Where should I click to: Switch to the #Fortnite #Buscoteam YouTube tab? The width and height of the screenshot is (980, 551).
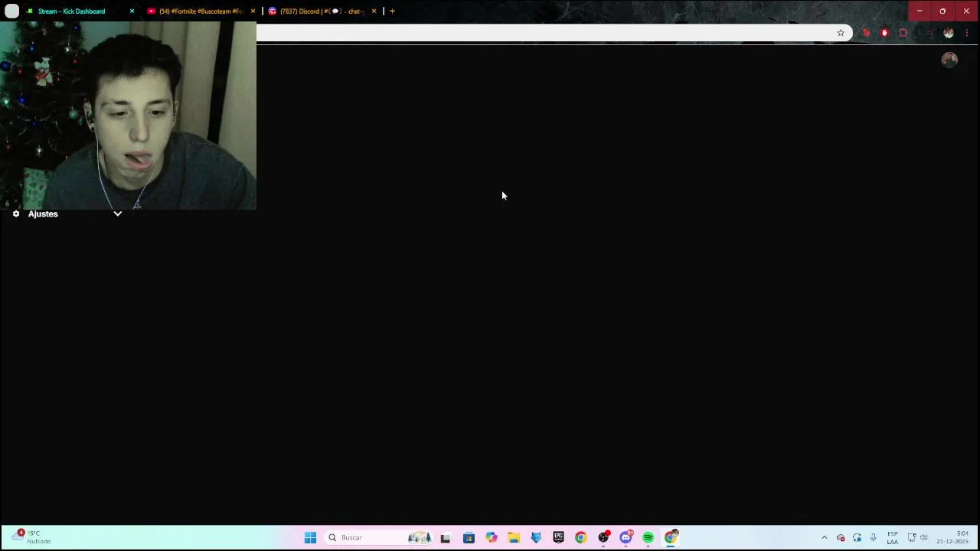[200, 11]
